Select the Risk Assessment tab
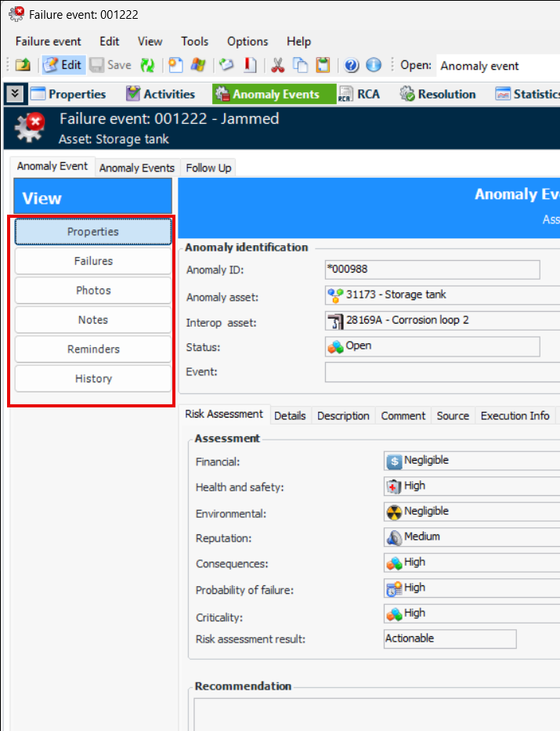 pyautogui.click(x=224, y=414)
